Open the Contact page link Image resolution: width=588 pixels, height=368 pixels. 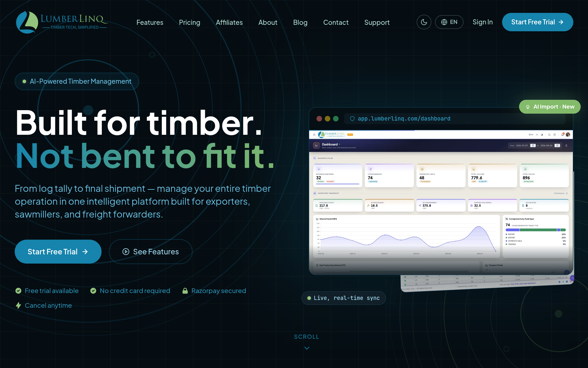336,22
